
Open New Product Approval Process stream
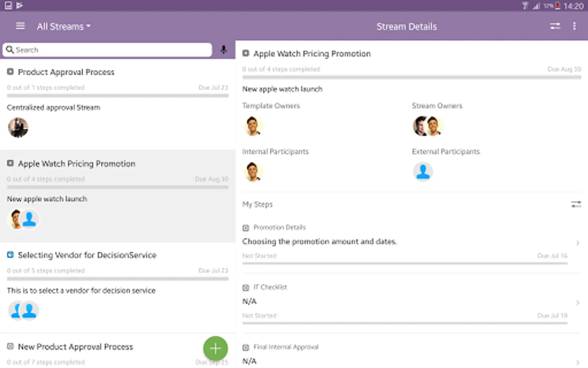tap(118, 351)
